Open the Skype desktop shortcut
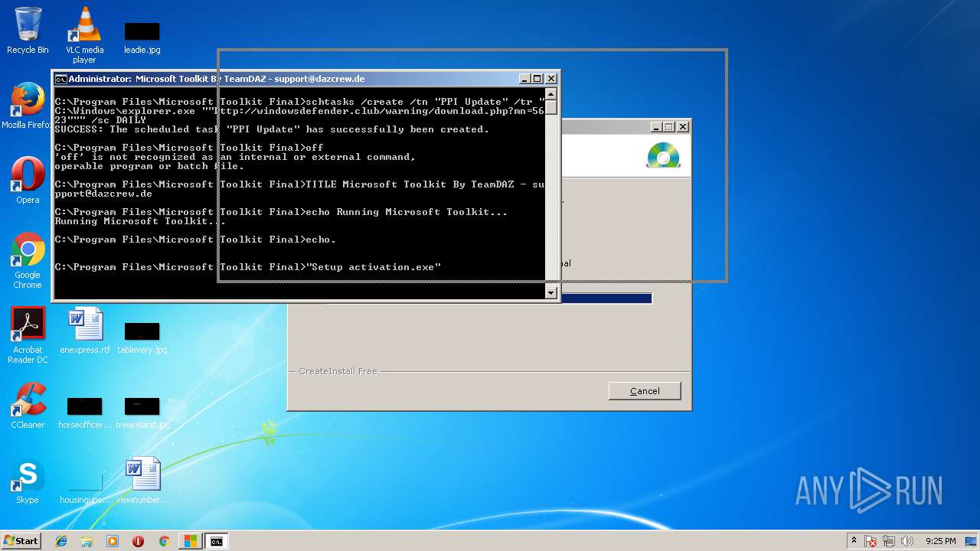Screen dimensions: 980x551 (x=28, y=481)
